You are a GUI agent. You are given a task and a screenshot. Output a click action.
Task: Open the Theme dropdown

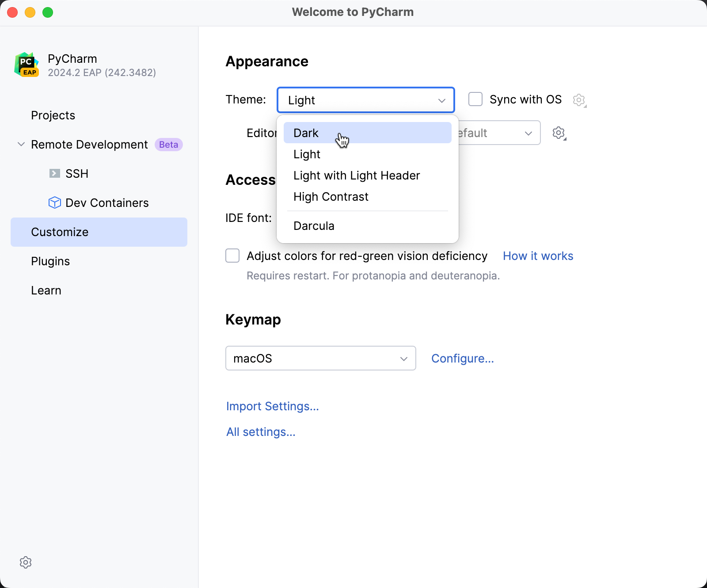[365, 100]
